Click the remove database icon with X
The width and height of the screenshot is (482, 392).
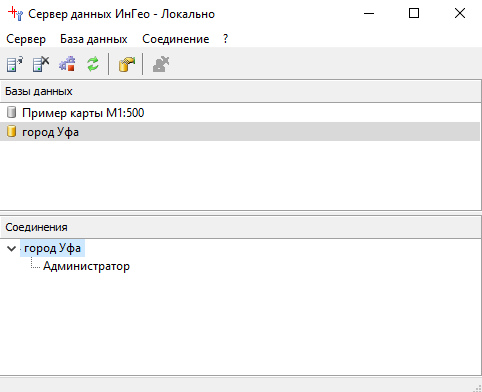tap(41, 64)
